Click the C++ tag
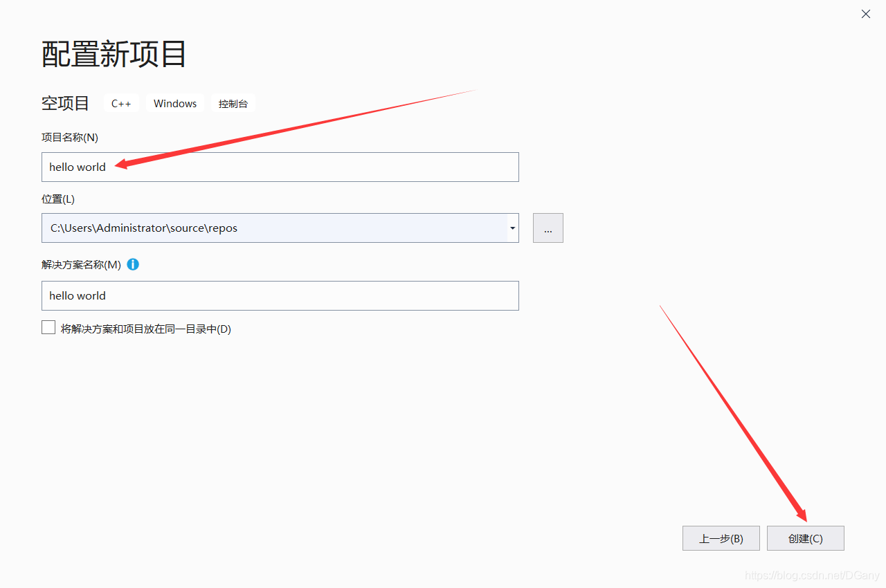This screenshot has height=588, width=886. point(121,104)
